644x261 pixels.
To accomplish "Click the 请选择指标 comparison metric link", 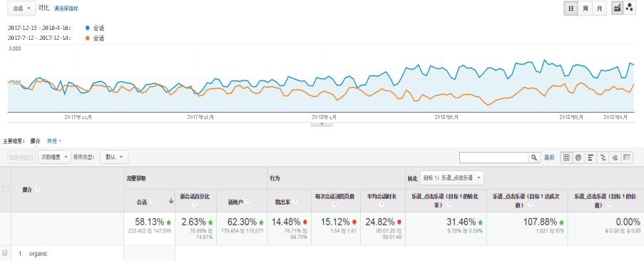I will 66,9.
